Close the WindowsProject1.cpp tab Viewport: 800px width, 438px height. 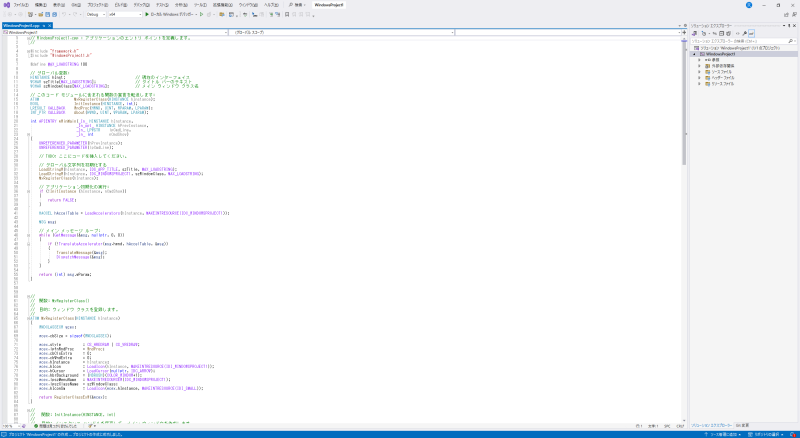50,25
